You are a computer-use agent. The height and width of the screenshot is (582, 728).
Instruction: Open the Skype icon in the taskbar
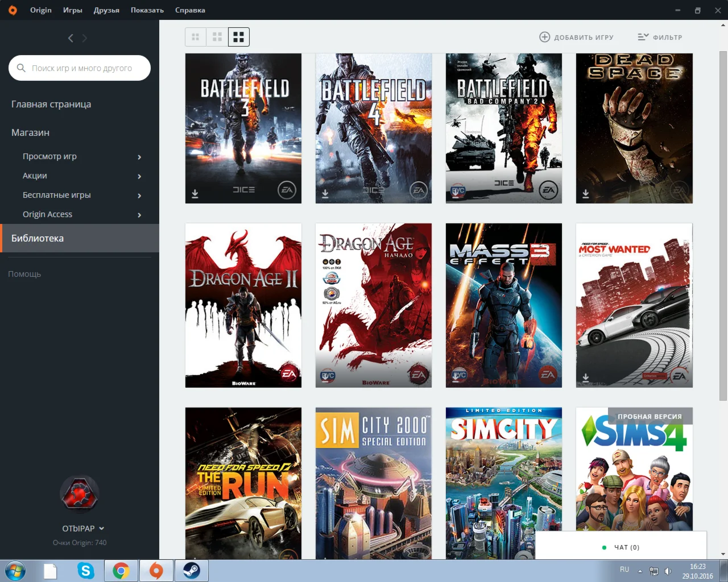85,571
